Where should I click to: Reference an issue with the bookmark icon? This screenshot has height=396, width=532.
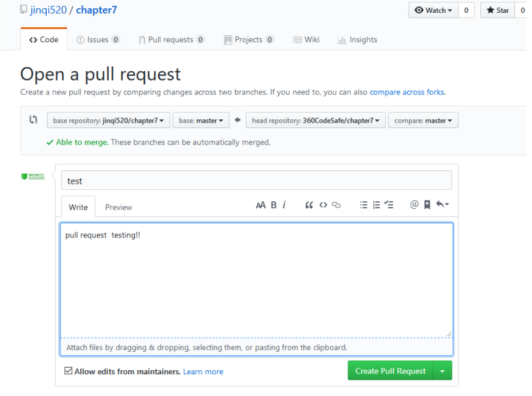tap(427, 205)
